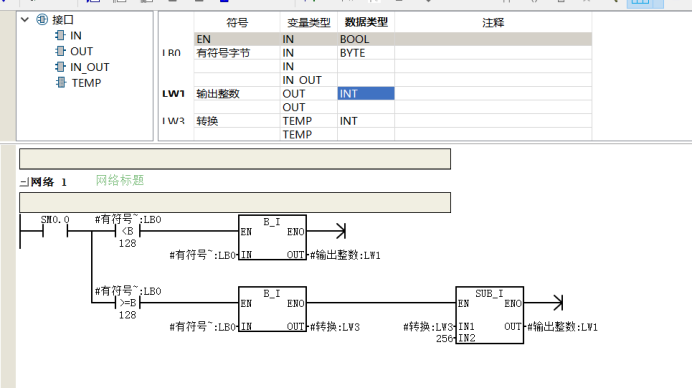This screenshot has width=692, height=388.
Task: Select the lower B_I instruction box
Action: [x=272, y=309]
